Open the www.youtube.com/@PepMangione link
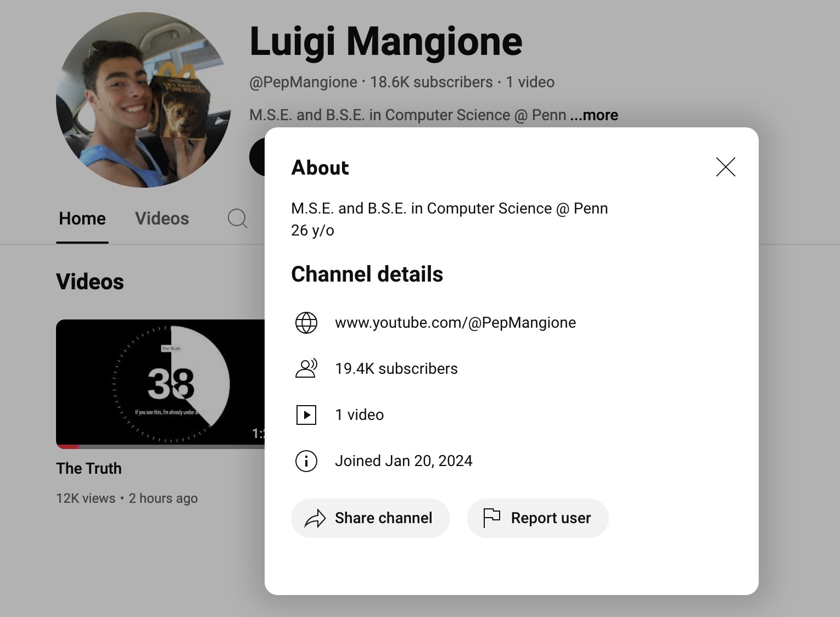840x617 pixels. (455, 322)
